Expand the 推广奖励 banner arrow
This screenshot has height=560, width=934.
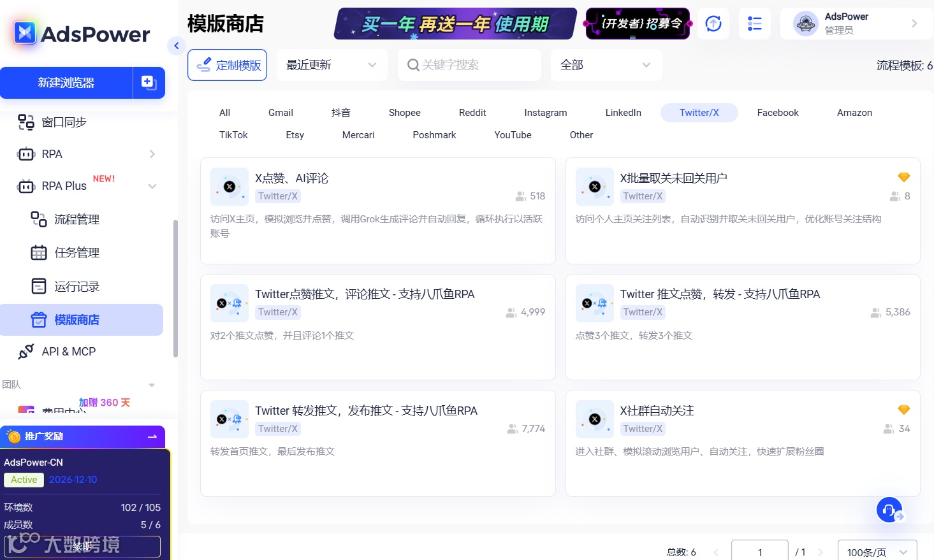[x=152, y=436]
